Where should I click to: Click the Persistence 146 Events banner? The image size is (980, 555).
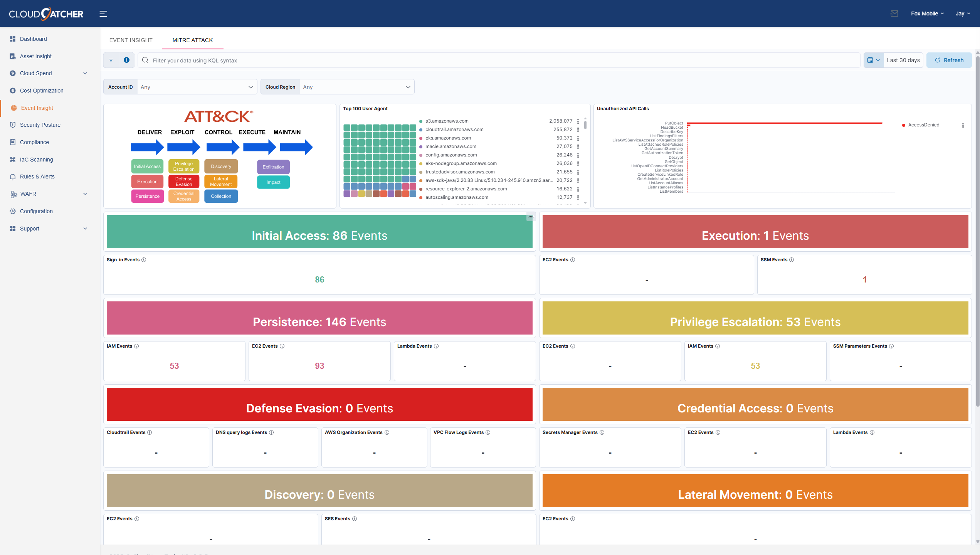point(319,318)
